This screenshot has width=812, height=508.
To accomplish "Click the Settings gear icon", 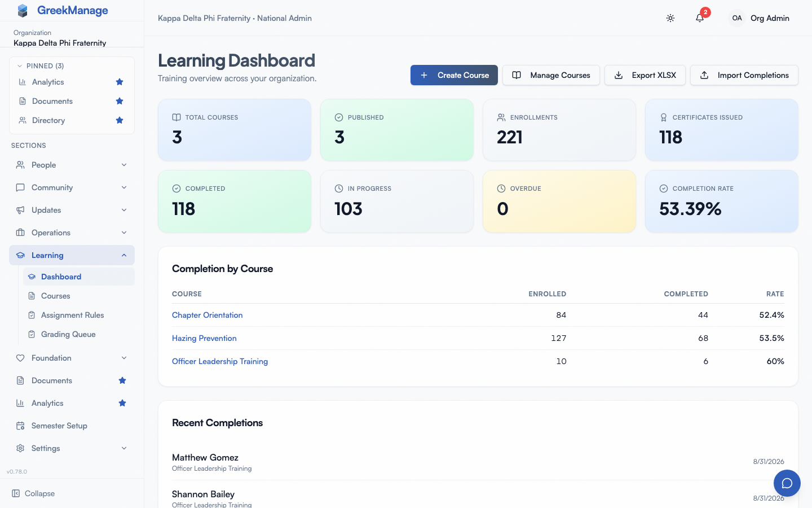I will [x=20, y=448].
